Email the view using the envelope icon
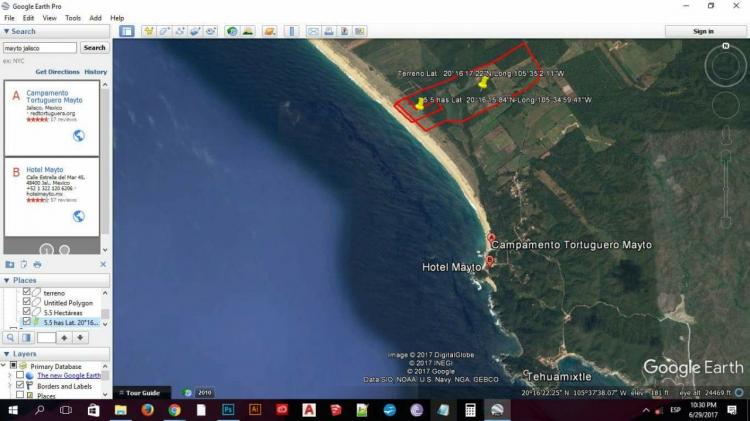 [x=313, y=32]
